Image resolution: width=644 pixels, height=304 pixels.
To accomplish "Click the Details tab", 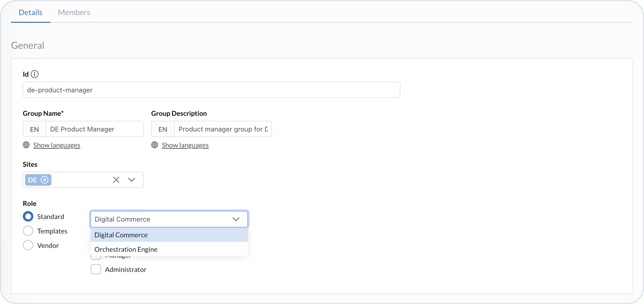I will coord(30,12).
